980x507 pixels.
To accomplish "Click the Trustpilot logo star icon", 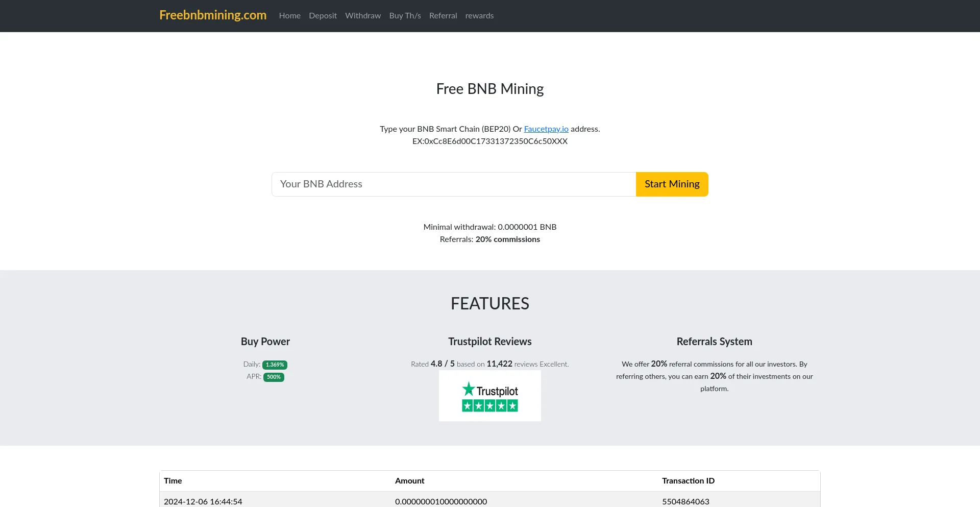I will point(469,390).
